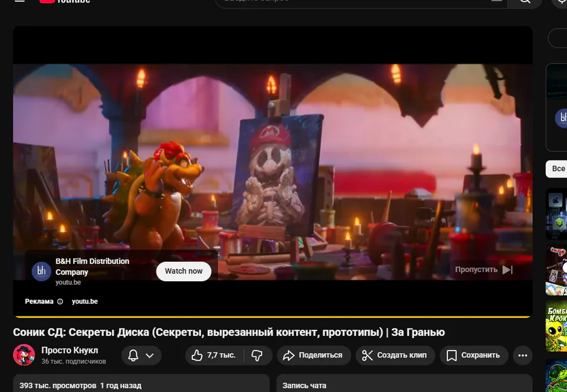
Task: Open the hamburger guide menu
Action: pyautogui.click(x=20, y=1)
